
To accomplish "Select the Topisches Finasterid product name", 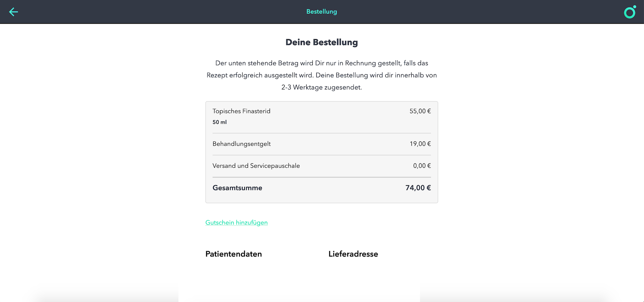I will tap(242, 111).
